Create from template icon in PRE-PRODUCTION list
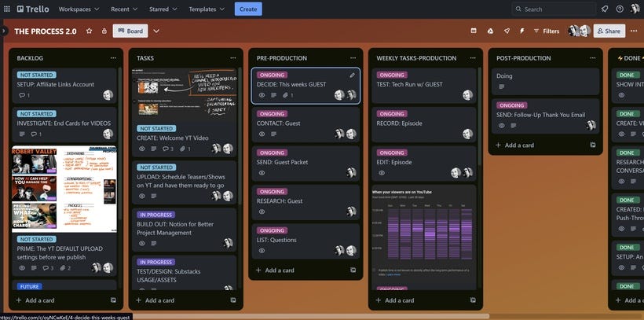The height and width of the screenshot is (320, 644). pyautogui.click(x=353, y=270)
